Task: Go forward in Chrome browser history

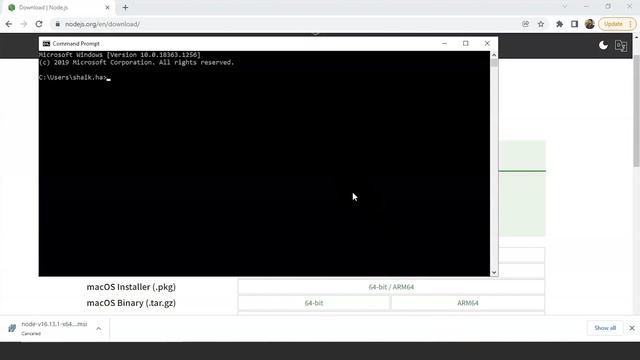Action: click(24, 24)
